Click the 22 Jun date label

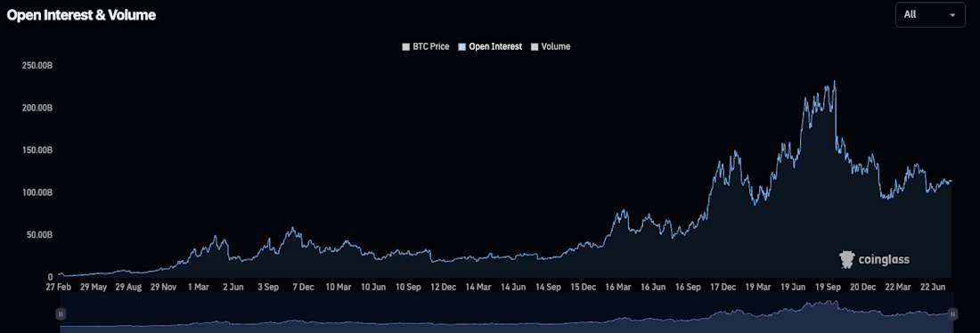tap(932, 288)
